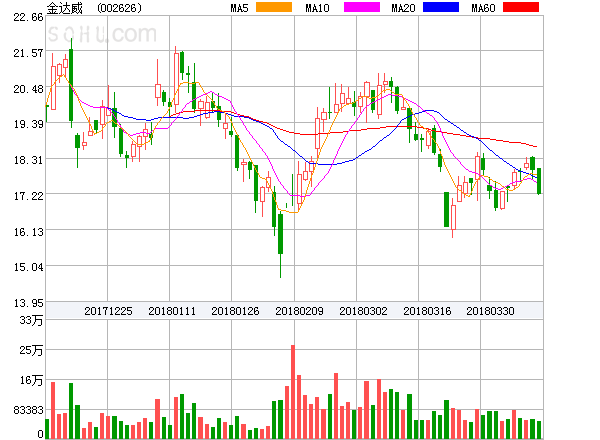This screenshot has height=440, width=600.
Task: Click the tallest red volume bar
Action: click(293, 392)
